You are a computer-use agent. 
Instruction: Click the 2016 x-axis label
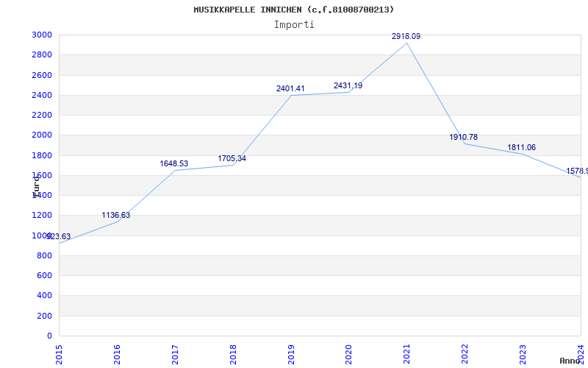117,354
